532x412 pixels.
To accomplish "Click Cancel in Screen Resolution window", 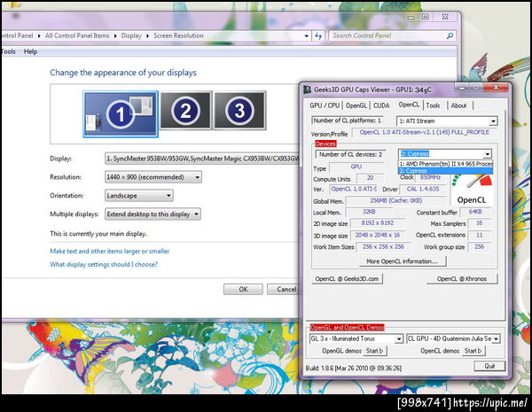I will [284, 289].
